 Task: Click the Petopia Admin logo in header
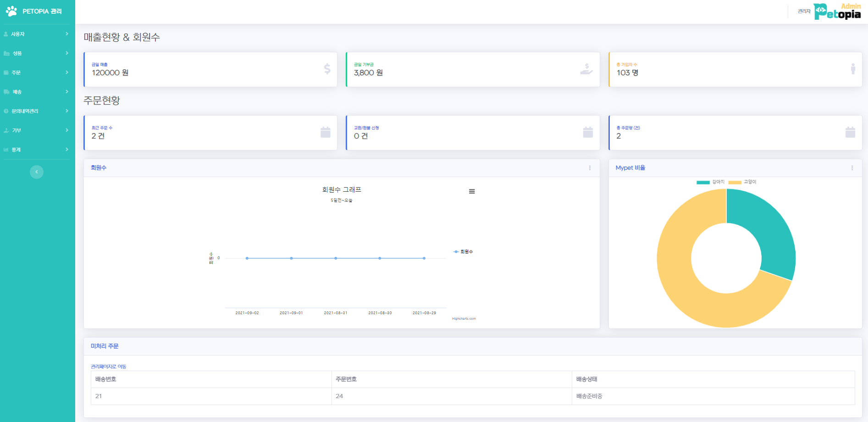tap(837, 11)
